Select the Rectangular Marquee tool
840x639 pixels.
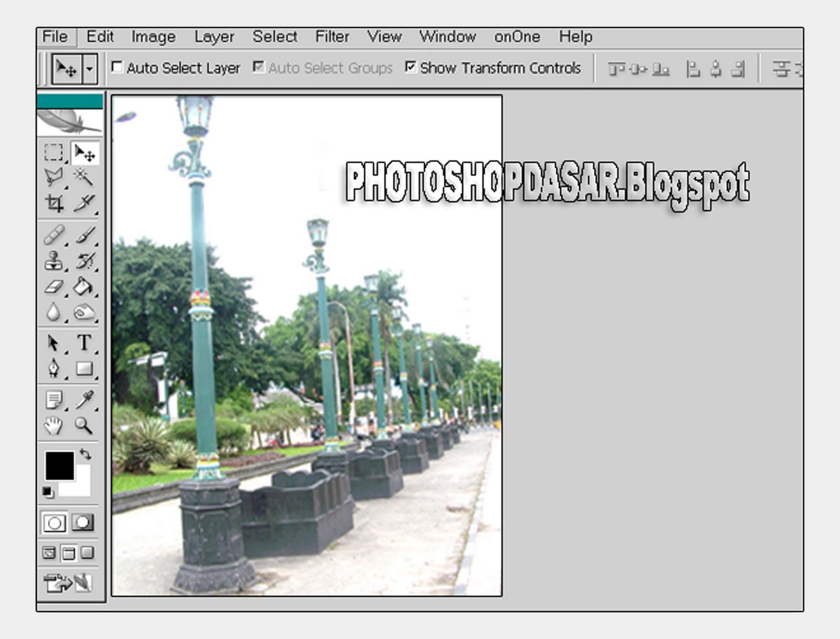(54, 153)
